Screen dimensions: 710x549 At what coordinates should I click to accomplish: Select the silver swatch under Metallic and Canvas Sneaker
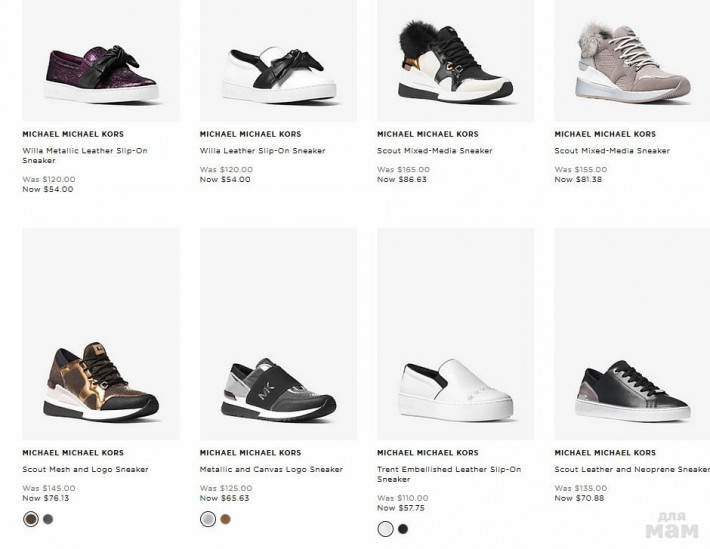tap(208, 519)
